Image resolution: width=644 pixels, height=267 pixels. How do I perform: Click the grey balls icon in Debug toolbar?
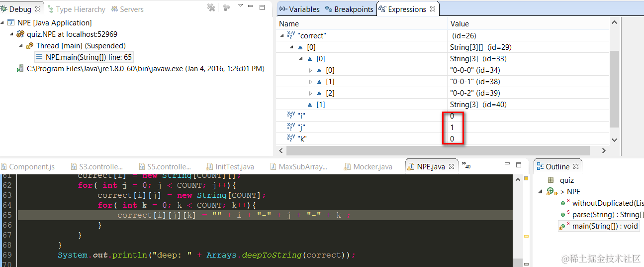(x=227, y=8)
